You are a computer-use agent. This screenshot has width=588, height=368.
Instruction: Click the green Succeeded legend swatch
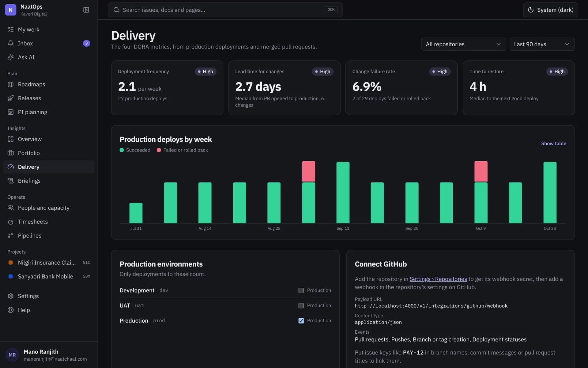pos(122,150)
